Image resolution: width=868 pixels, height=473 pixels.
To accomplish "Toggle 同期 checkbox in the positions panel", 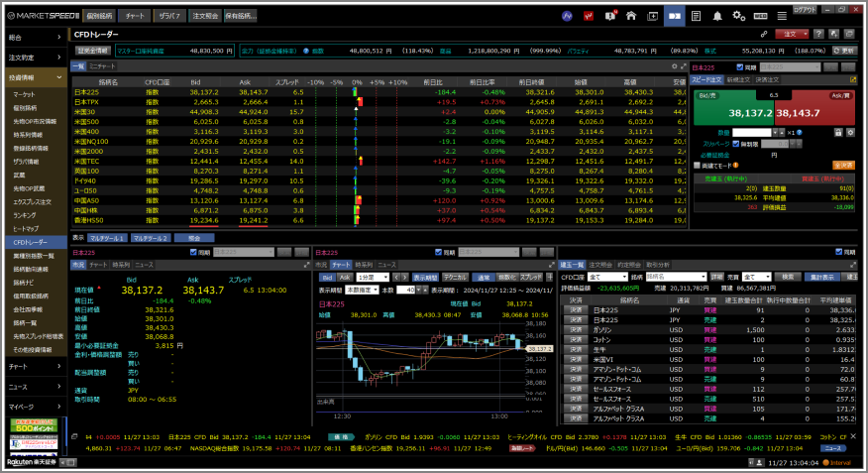I will [x=838, y=253].
